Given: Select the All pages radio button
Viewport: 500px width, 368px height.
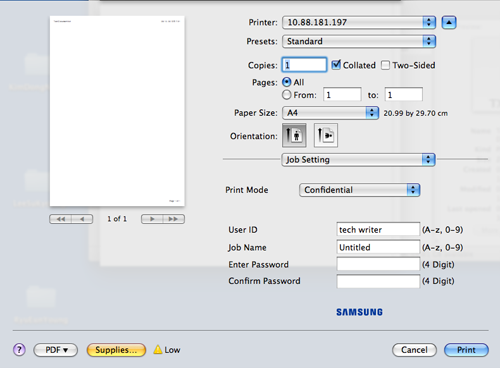Looking at the screenshot, I should click(287, 82).
